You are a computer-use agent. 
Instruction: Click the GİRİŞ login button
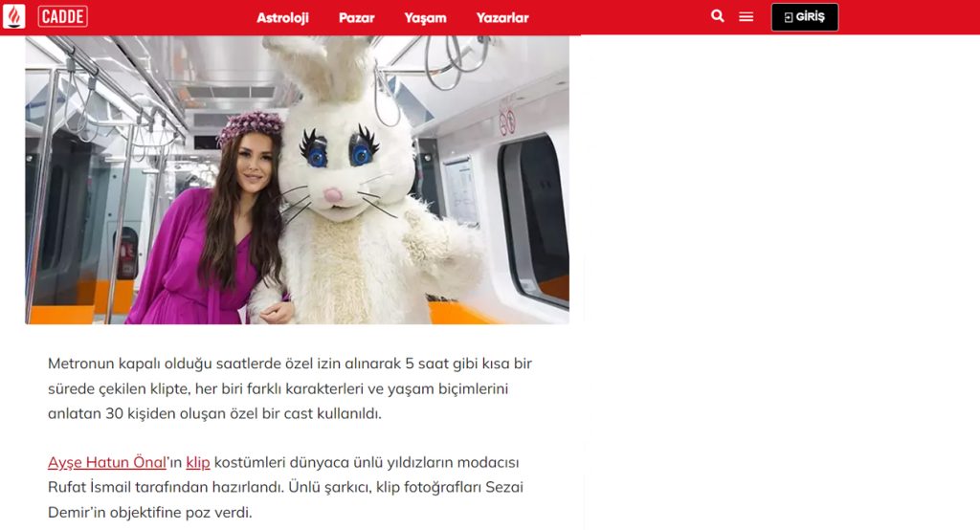coord(804,17)
